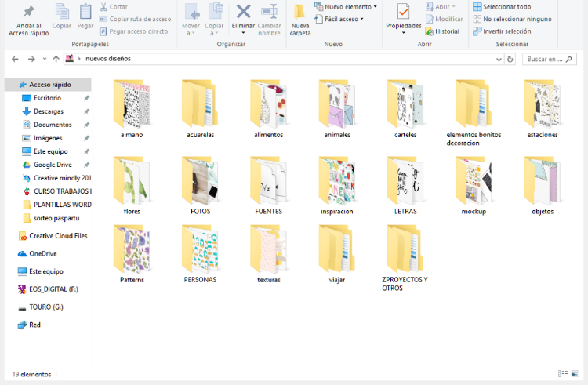This screenshot has width=588, height=385.
Task: Expand the address bar history dropdown
Action: (x=499, y=60)
